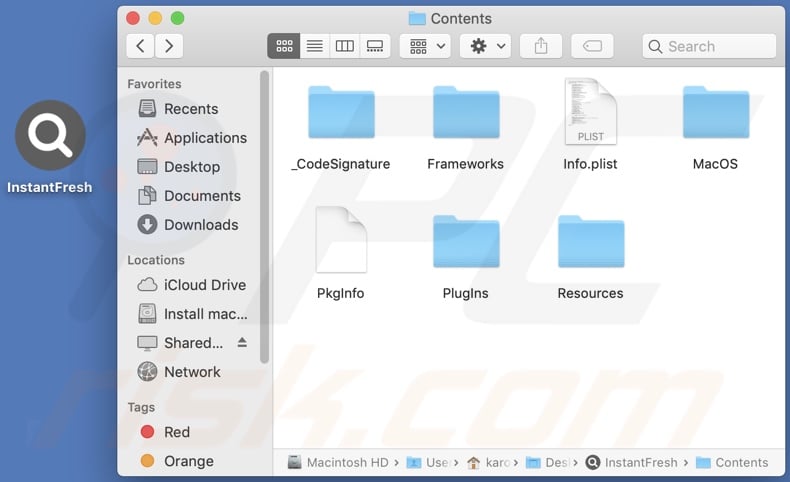790x482 pixels.
Task: Click the Contents folder icon in title bar
Action: pos(417,19)
